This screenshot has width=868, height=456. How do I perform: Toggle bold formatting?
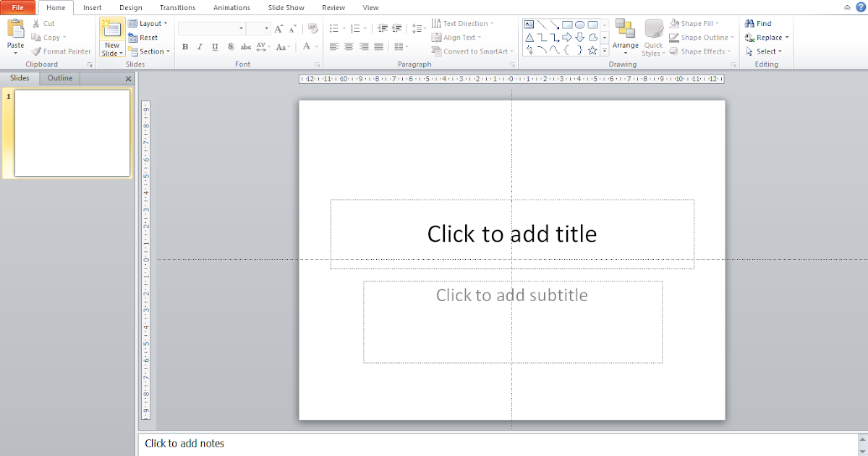tap(184, 46)
